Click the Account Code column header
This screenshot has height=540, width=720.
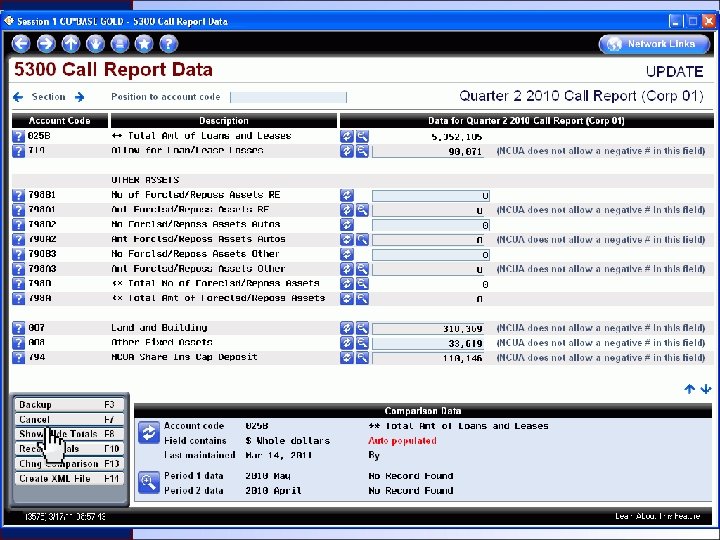coord(60,121)
